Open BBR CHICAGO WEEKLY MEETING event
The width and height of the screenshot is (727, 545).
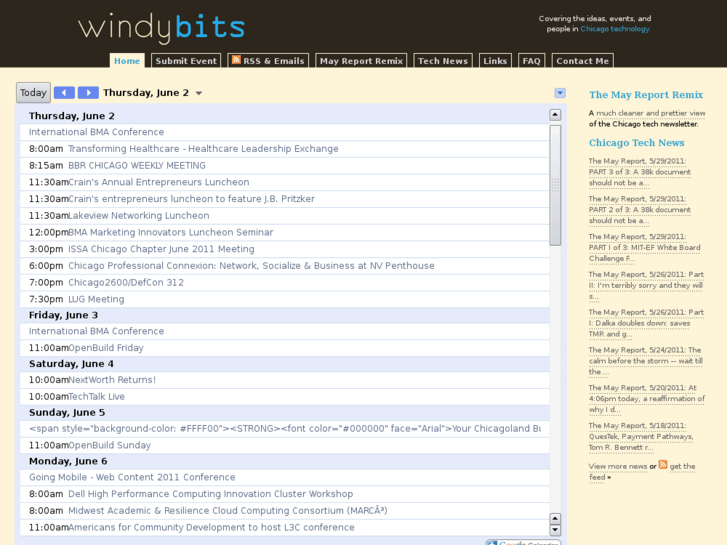click(137, 166)
